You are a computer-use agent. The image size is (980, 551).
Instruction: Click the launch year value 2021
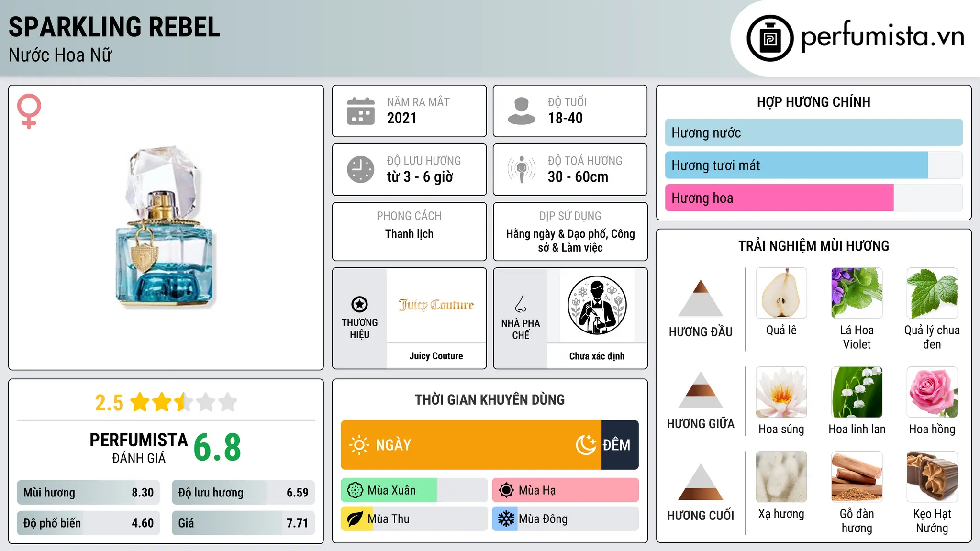pos(402,118)
